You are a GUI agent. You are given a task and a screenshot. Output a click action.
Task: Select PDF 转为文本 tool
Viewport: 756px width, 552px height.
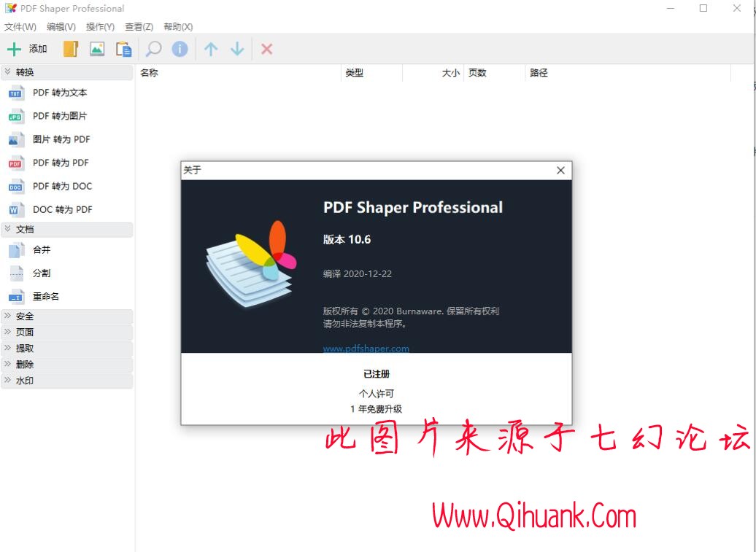click(x=60, y=93)
